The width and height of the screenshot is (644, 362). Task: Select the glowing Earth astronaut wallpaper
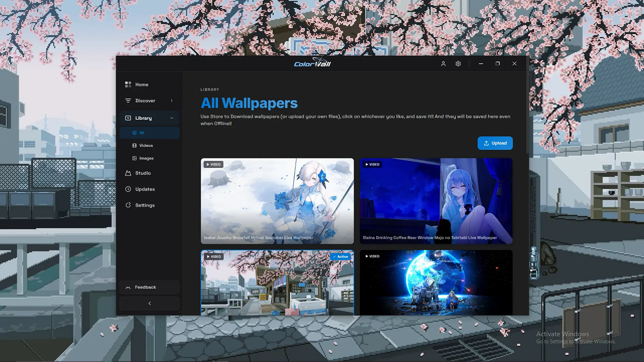436,283
